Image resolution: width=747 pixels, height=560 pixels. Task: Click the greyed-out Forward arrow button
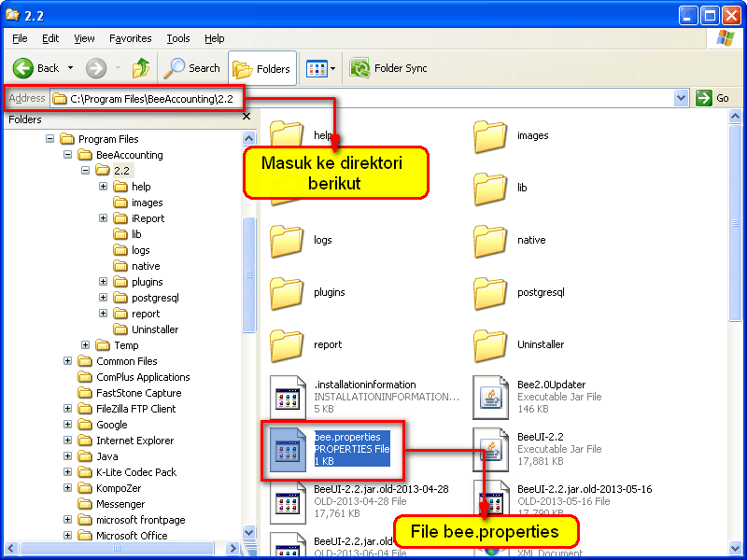pos(96,68)
